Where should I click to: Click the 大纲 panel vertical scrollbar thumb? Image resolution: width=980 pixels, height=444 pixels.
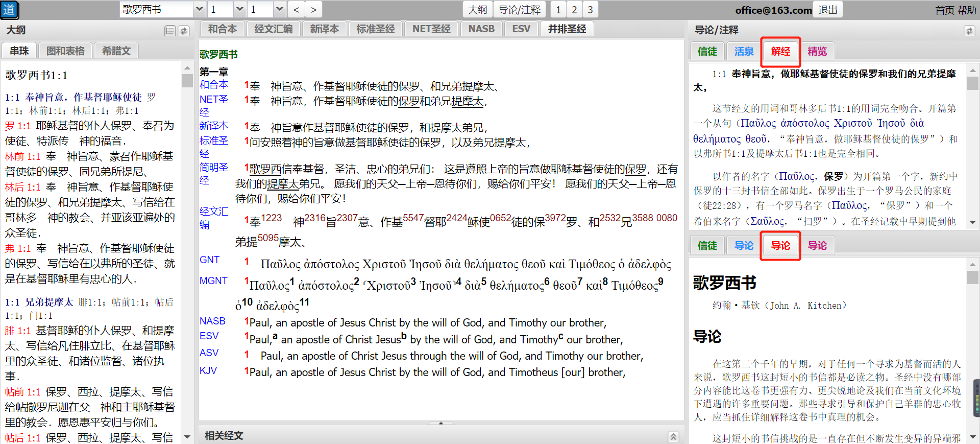point(187,81)
